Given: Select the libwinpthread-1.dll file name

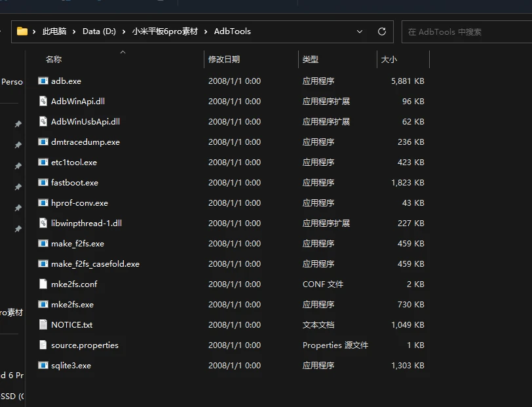Looking at the screenshot, I should (x=86, y=223).
